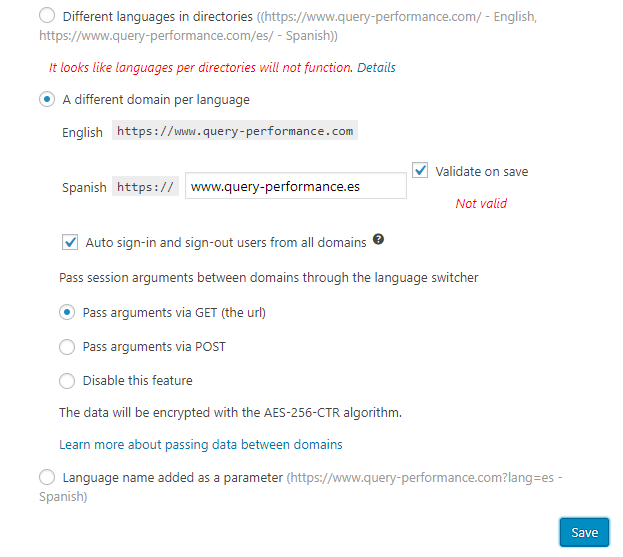Click the Save button
623x557 pixels.
(584, 532)
